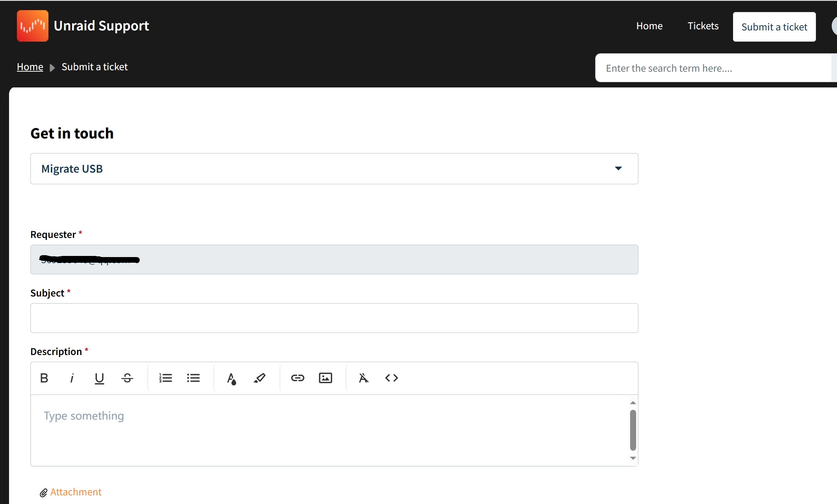Apply italic formatting in the description editor
The image size is (837, 504).
[72, 378]
